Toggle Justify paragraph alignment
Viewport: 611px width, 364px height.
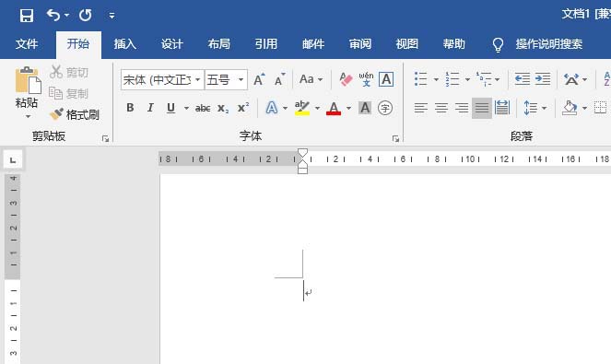[x=482, y=108]
